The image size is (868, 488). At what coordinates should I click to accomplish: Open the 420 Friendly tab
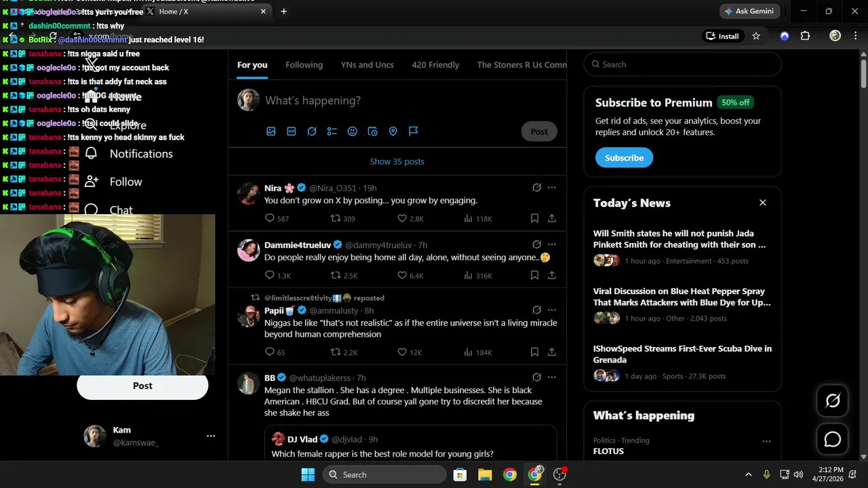[435, 65]
